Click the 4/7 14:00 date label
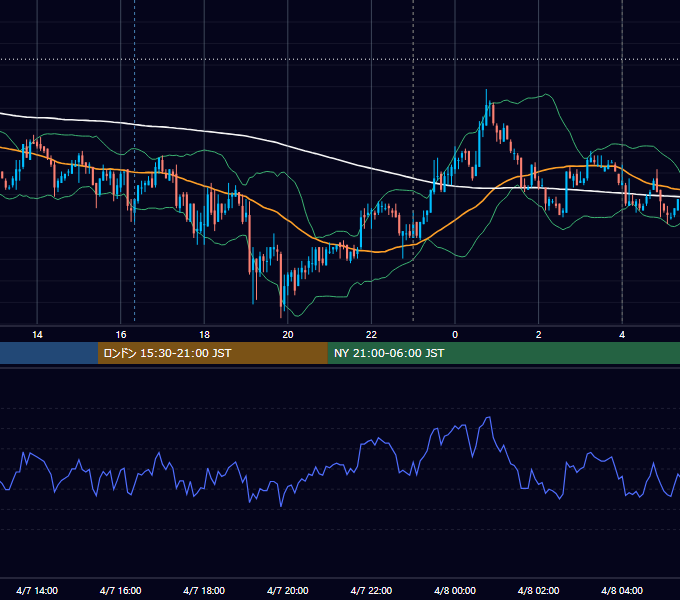680x600 pixels. tap(37, 590)
